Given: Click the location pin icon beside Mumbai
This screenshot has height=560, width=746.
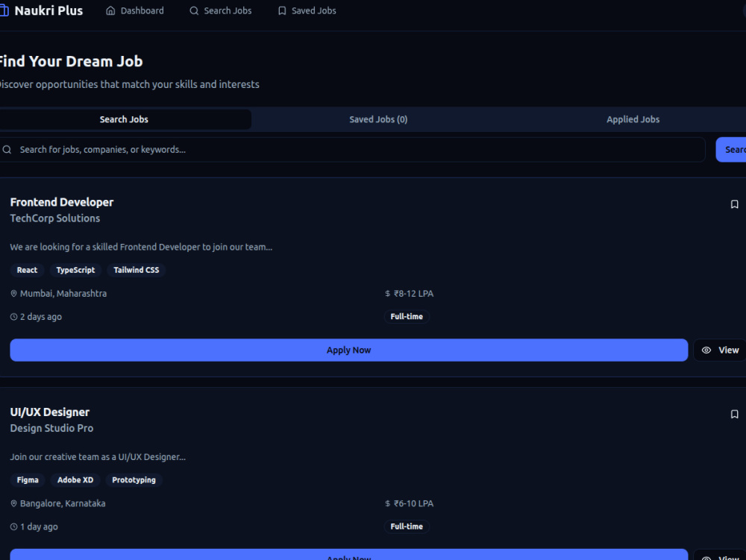Looking at the screenshot, I should [x=13, y=294].
